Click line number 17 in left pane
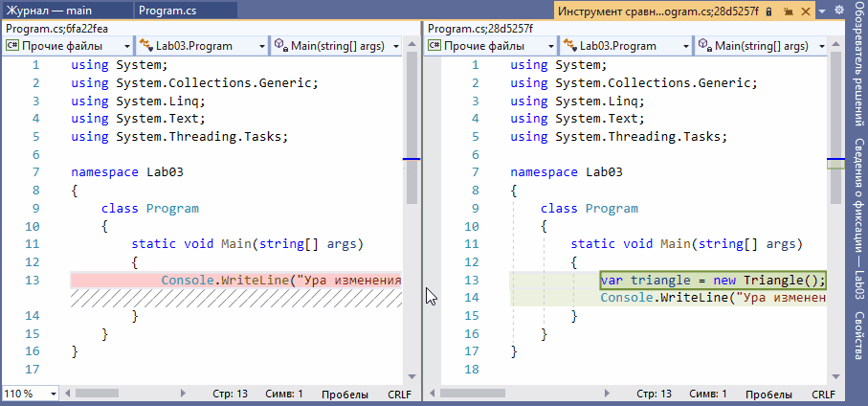868x406 pixels. [33, 370]
